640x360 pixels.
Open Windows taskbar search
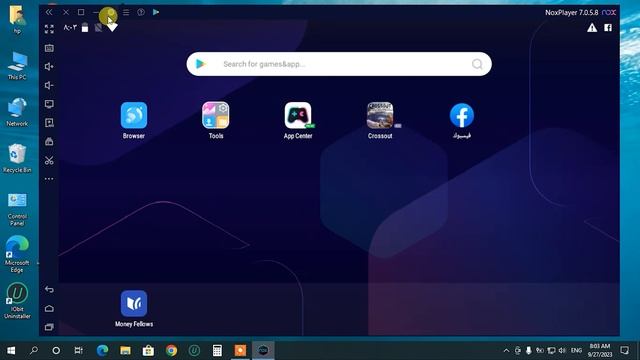[x=34, y=350]
